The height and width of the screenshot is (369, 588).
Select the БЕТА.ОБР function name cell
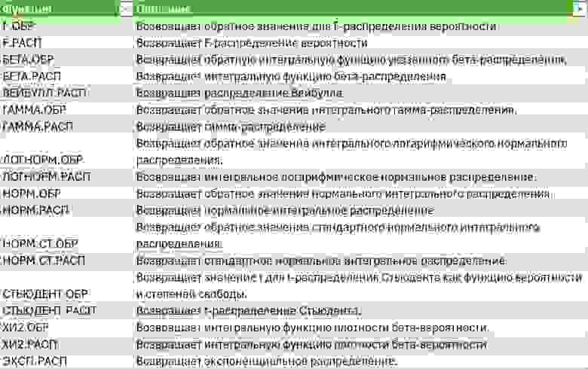29,59
